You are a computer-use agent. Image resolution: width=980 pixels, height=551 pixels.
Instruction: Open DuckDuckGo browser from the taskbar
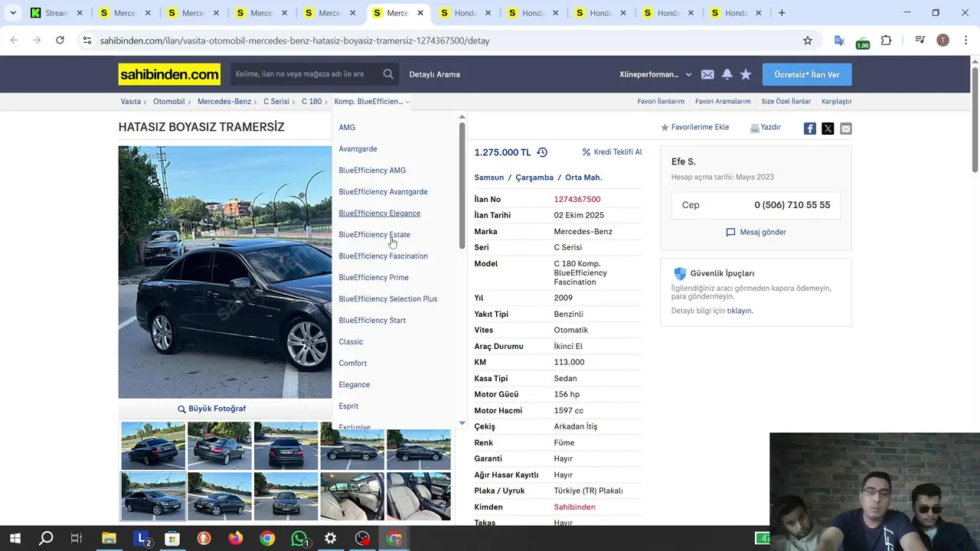tap(204, 539)
